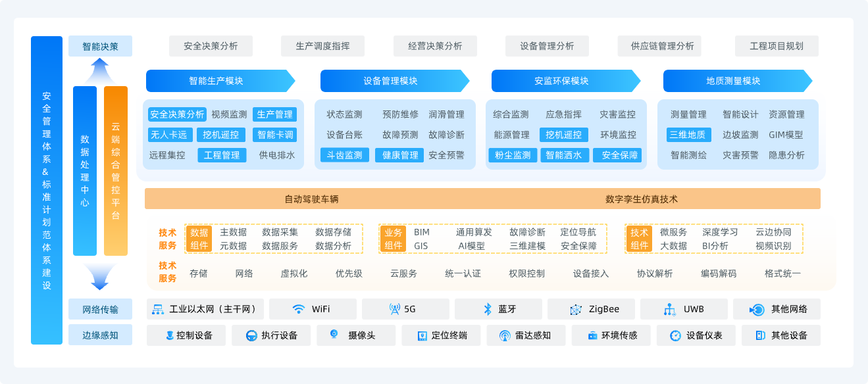Select the 智能卡调 tag
Viewport: 868px width, 384px height.
click(x=276, y=135)
